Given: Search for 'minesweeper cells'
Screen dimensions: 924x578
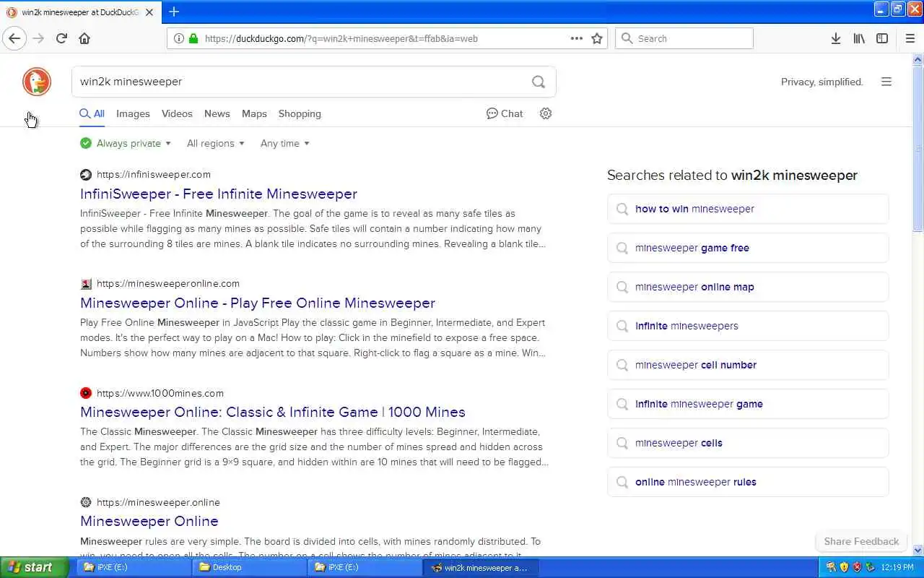Looking at the screenshot, I should [748, 443].
